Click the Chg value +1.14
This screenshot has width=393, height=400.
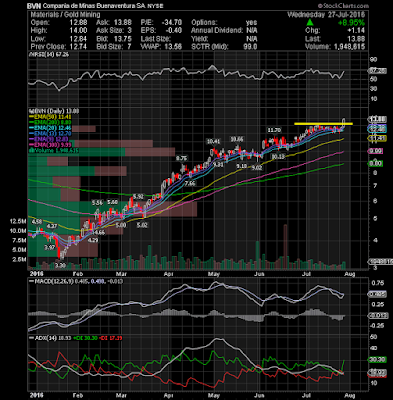click(x=356, y=30)
